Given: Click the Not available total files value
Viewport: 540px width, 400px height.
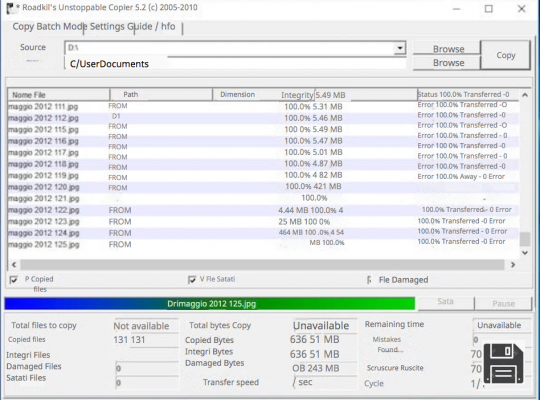Looking at the screenshot, I should coord(141,326).
